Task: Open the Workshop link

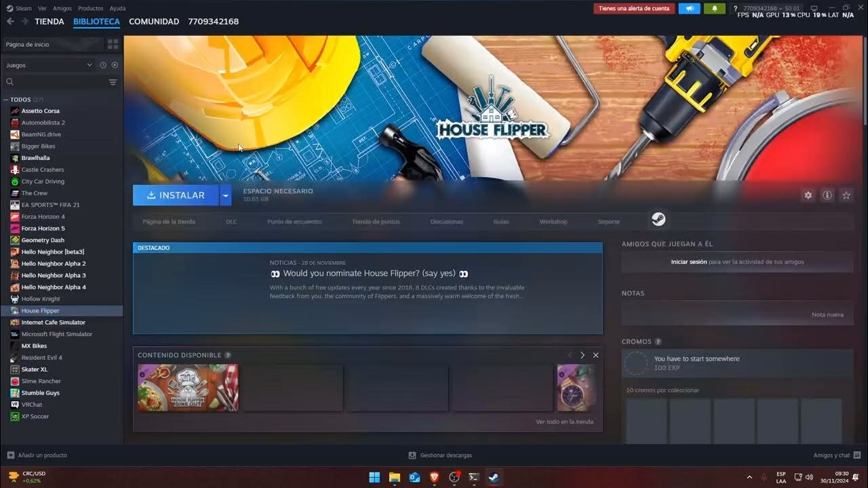Action: [x=553, y=222]
